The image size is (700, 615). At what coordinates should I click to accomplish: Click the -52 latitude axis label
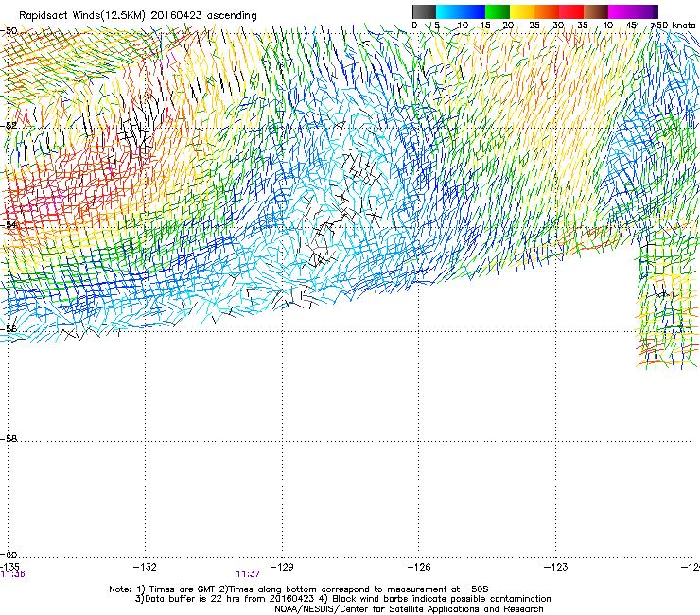(9, 126)
